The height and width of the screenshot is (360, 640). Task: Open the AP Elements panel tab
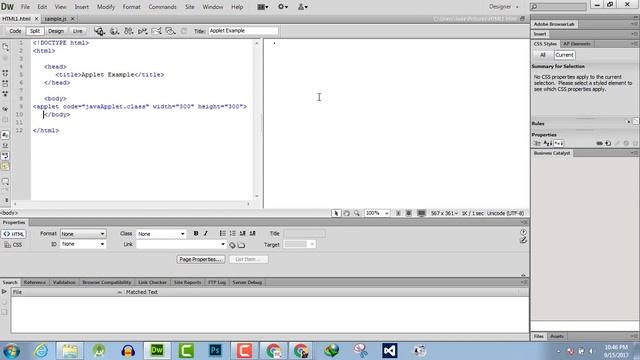pos(577,44)
